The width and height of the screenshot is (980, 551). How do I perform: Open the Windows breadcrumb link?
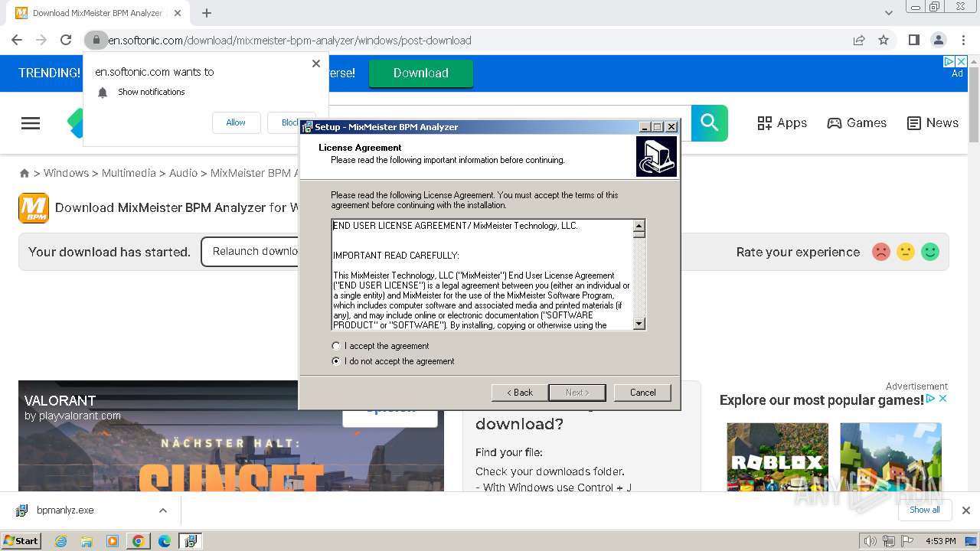pyautogui.click(x=66, y=173)
